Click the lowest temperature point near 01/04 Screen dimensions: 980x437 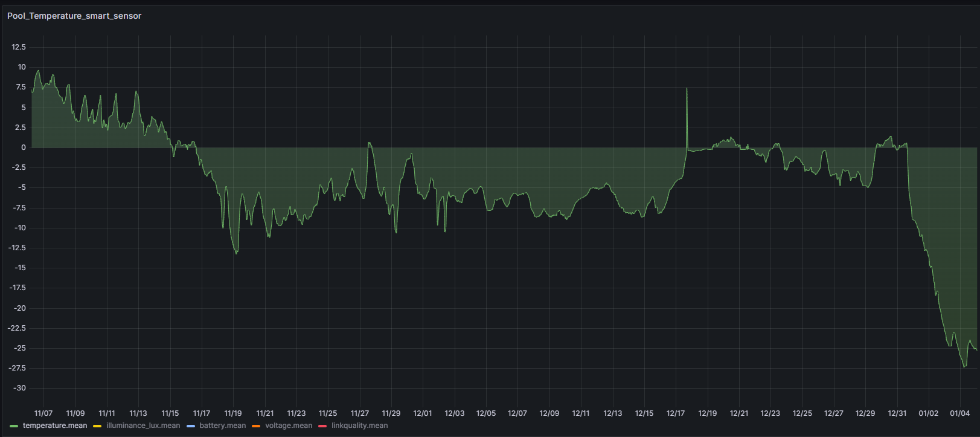pos(964,366)
